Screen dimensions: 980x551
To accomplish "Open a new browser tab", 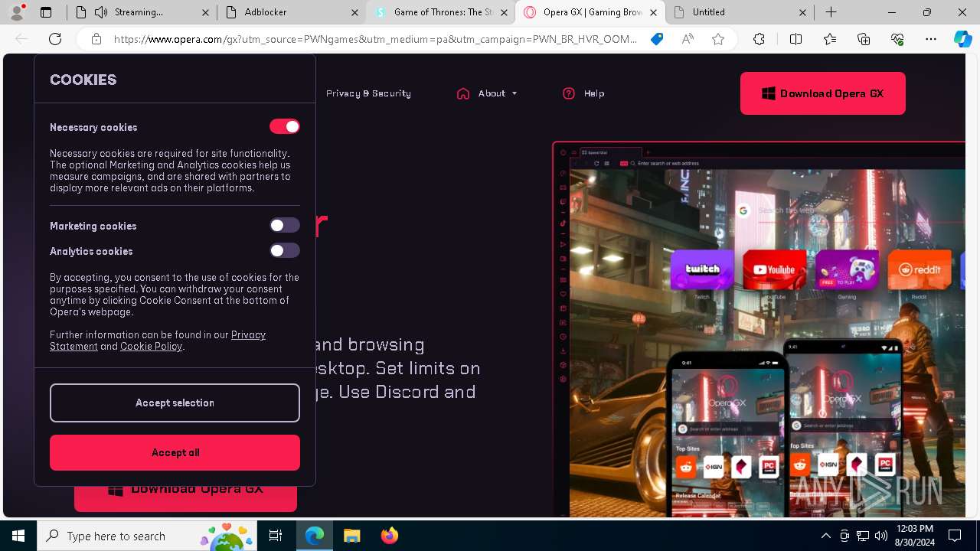I will coord(831,12).
